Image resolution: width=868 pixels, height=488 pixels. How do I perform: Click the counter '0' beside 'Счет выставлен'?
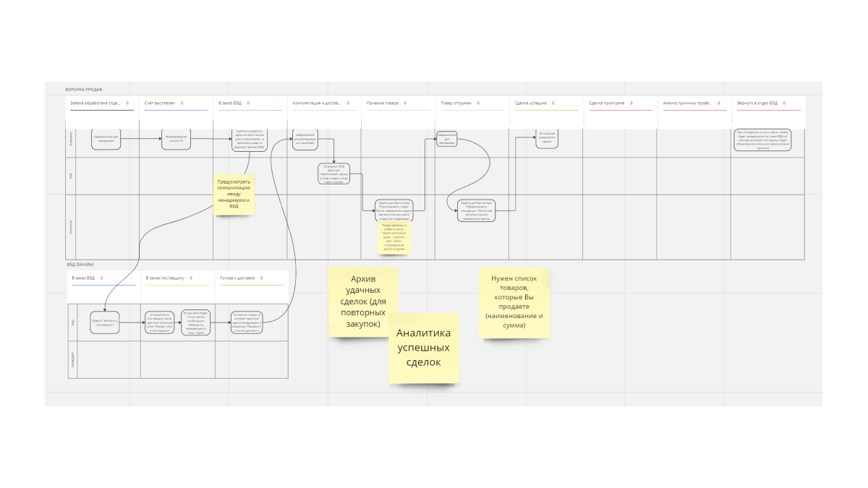click(182, 103)
